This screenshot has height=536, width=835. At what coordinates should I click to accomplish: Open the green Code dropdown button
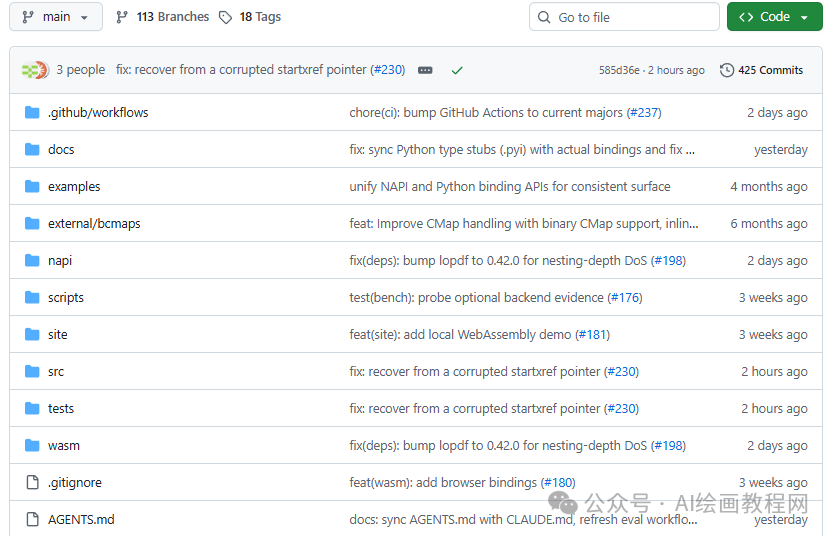point(774,17)
